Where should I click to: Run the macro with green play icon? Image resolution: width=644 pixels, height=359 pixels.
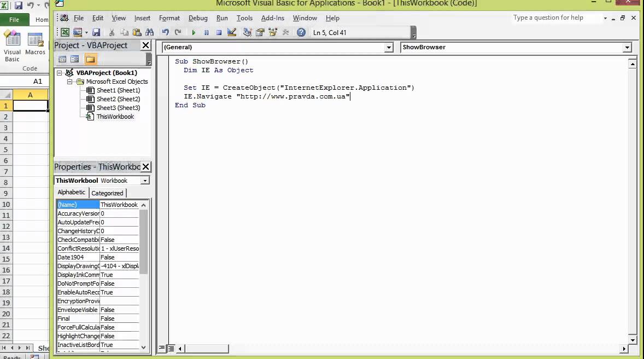[x=194, y=32]
